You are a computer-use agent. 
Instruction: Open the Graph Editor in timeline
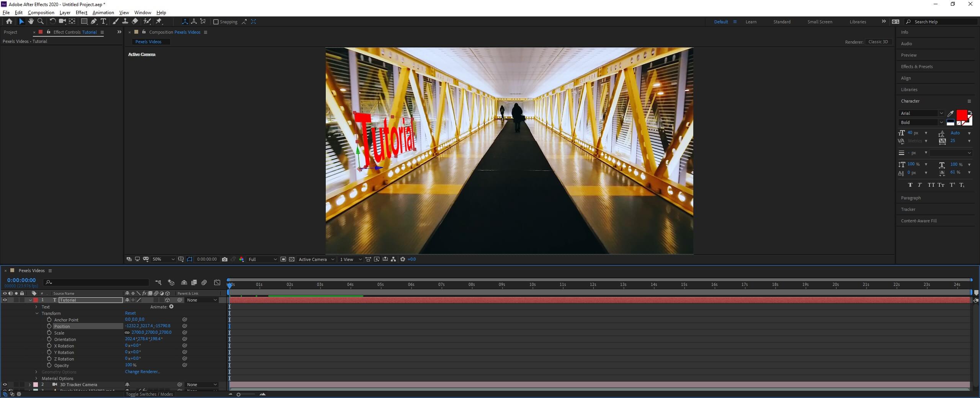[x=217, y=283]
